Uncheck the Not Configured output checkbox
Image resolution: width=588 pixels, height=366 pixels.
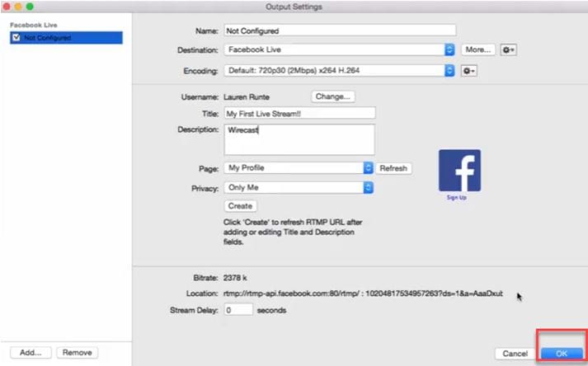[16, 37]
